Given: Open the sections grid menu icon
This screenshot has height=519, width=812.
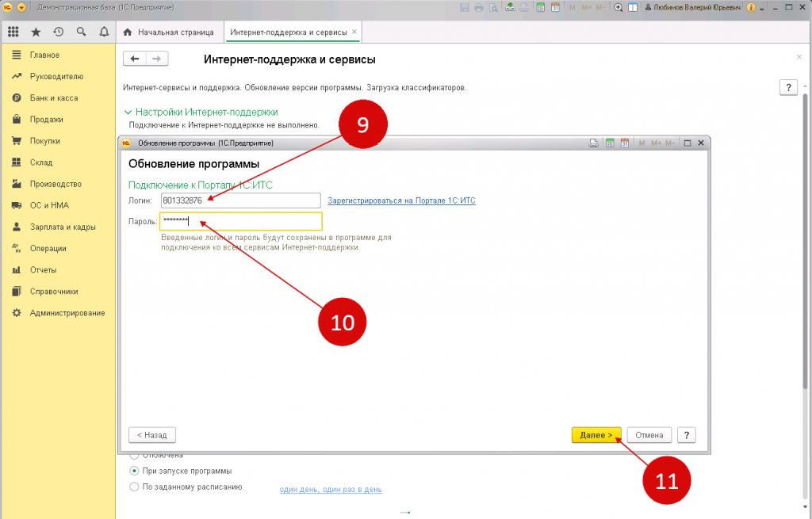Looking at the screenshot, I should (x=13, y=32).
